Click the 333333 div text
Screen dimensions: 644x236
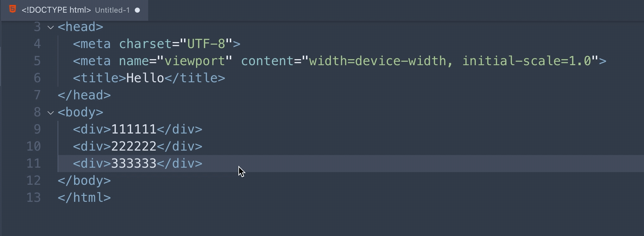point(134,163)
